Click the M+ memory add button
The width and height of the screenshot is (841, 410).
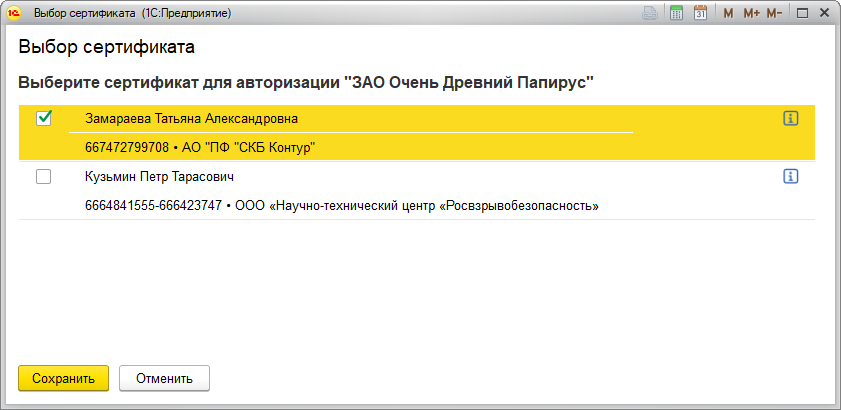coord(751,13)
